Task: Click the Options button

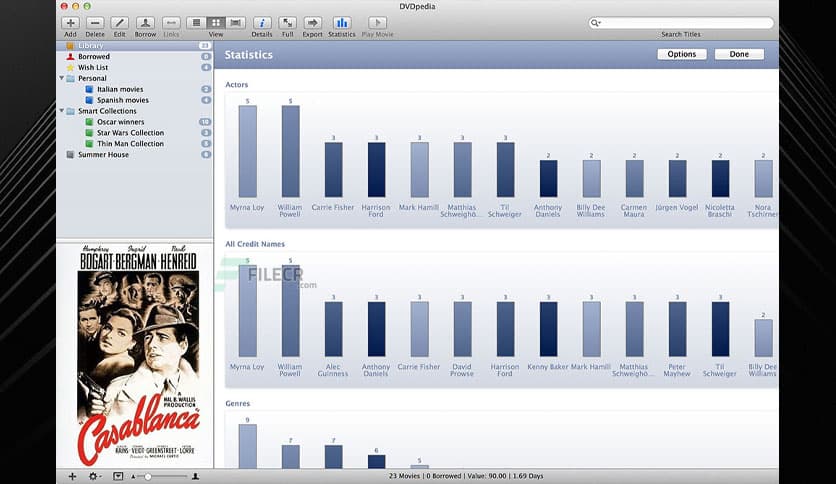Action: point(681,54)
